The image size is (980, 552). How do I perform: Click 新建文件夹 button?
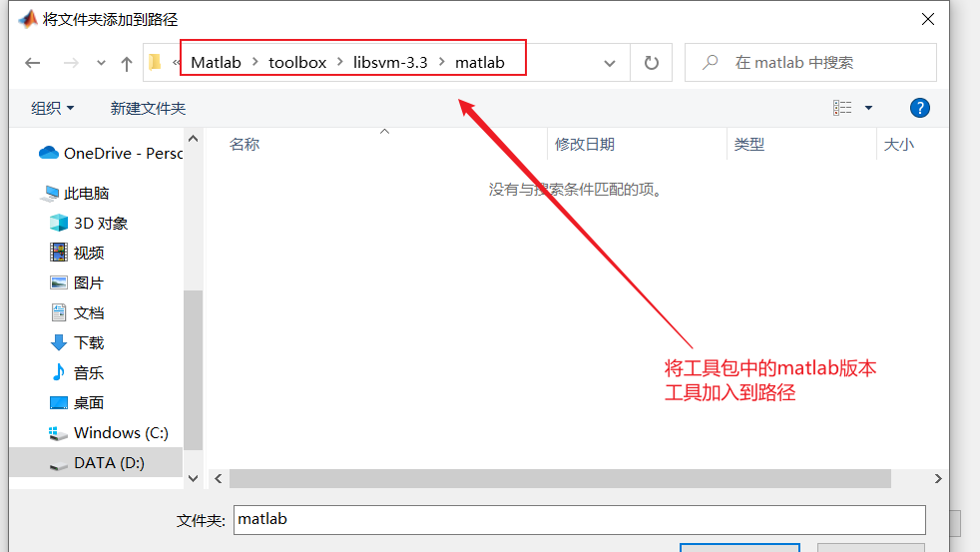(x=148, y=108)
